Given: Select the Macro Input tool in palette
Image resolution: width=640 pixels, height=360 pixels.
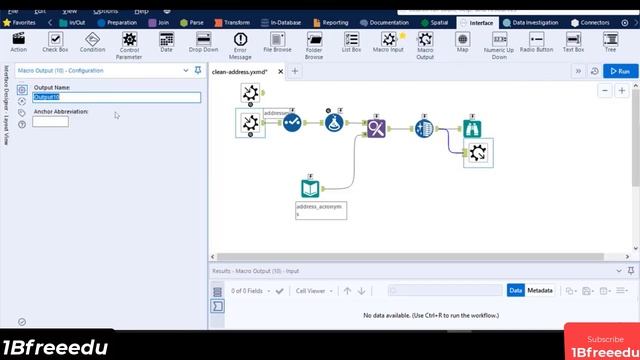Looking at the screenshot, I should [x=388, y=42].
